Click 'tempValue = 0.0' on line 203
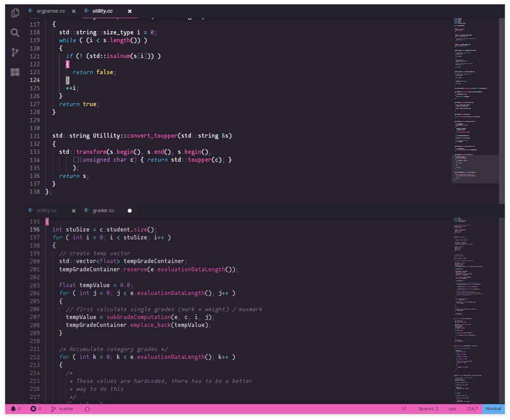510x420 pixels. pos(106,285)
